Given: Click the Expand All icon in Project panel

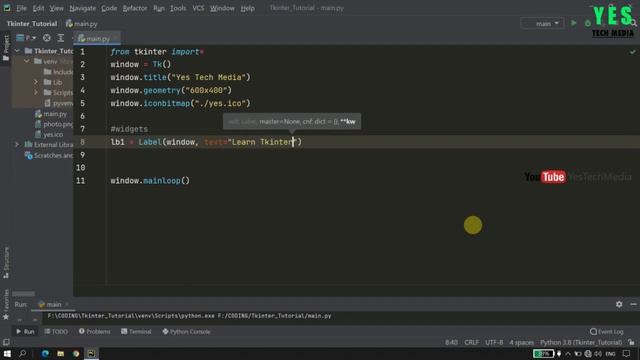Looking at the screenshot, I should click(x=61, y=38).
